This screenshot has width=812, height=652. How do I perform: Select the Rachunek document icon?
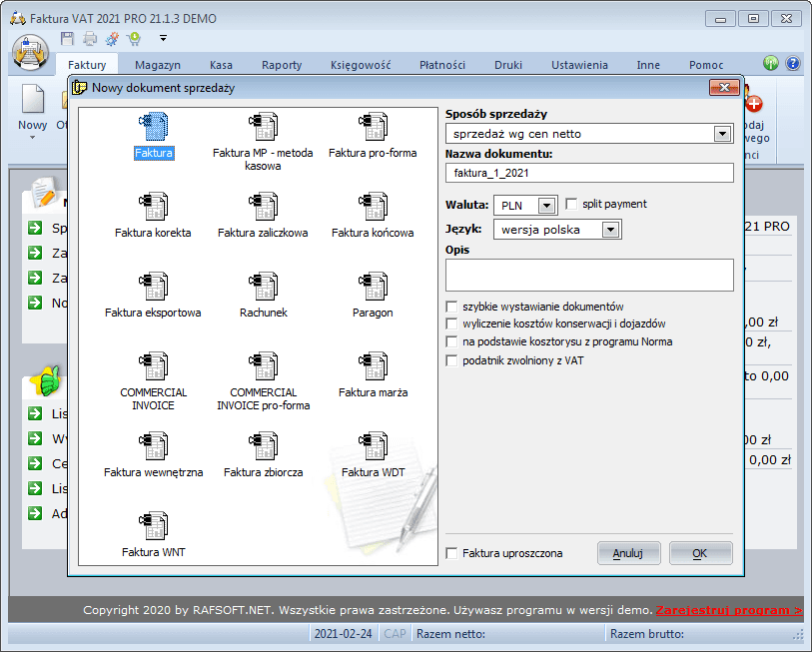263,286
